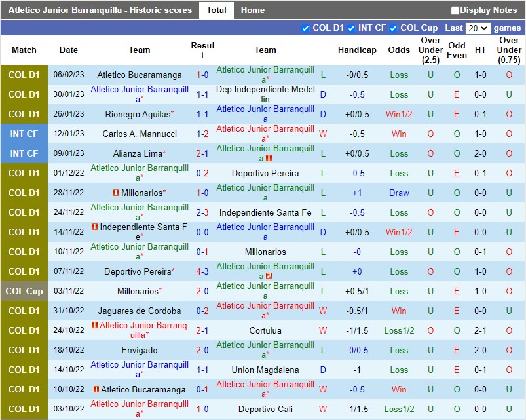Open Dep.Independiente Medellin's page
This screenshot has height=420, width=526.
[x=265, y=94]
